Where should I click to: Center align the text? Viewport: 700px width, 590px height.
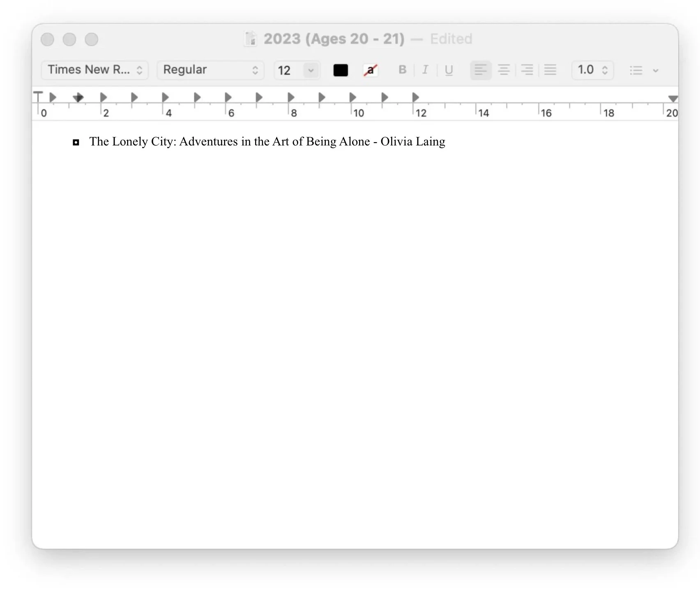click(504, 70)
